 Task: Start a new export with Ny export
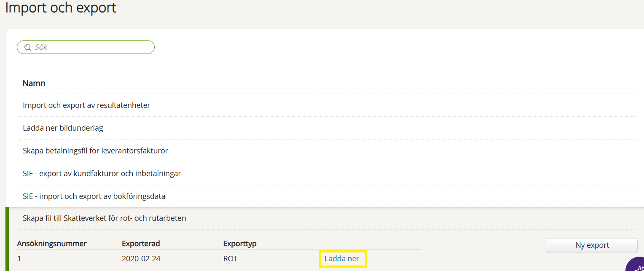coord(592,245)
